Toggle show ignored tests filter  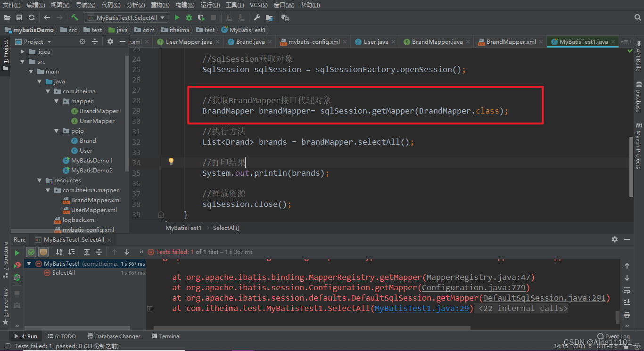coord(43,252)
